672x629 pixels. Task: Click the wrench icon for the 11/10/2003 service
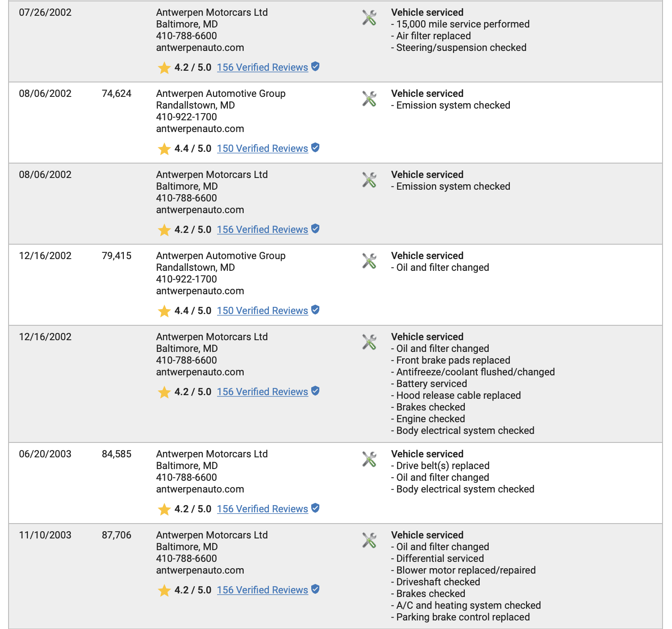369,540
